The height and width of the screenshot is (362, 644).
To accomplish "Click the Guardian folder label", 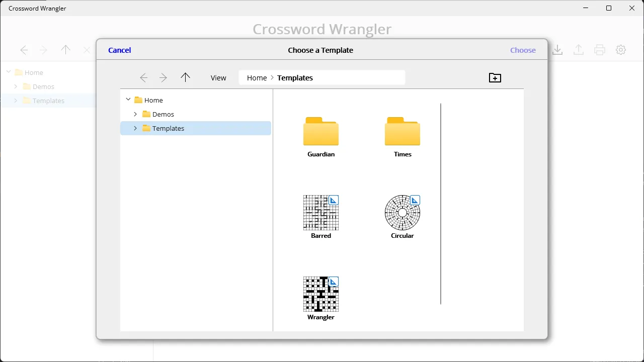I will pyautogui.click(x=321, y=154).
